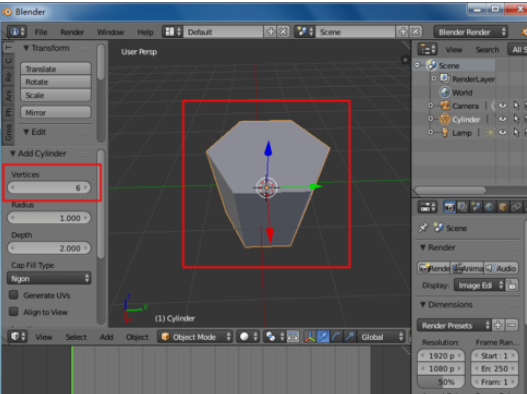The width and height of the screenshot is (527, 394).
Task: Switch to Scene properties tab
Action: coord(476,207)
